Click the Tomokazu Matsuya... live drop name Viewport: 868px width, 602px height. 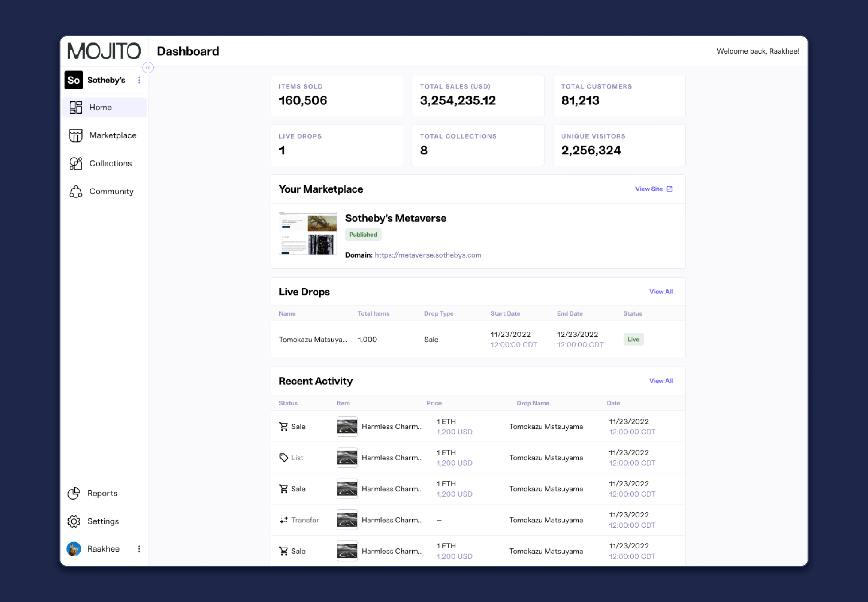coord(313,340)
